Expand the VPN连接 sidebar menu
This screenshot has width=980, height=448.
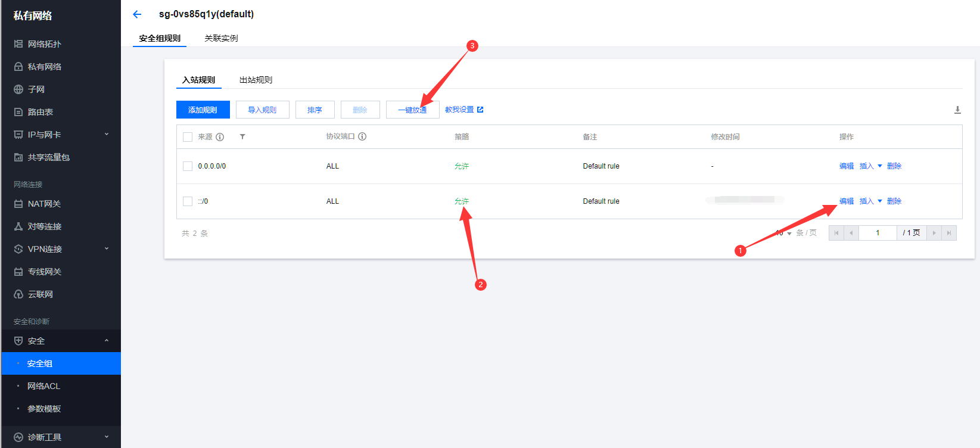pos(61,249)
